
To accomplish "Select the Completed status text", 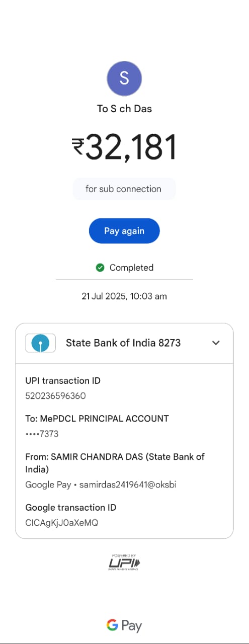I will click(x=131, y=268).
